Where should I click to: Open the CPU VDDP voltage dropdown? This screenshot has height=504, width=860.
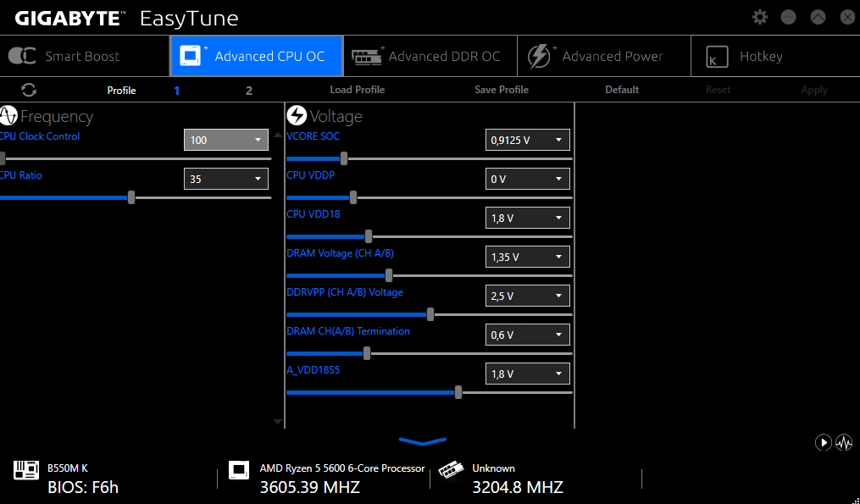[528, 179]
